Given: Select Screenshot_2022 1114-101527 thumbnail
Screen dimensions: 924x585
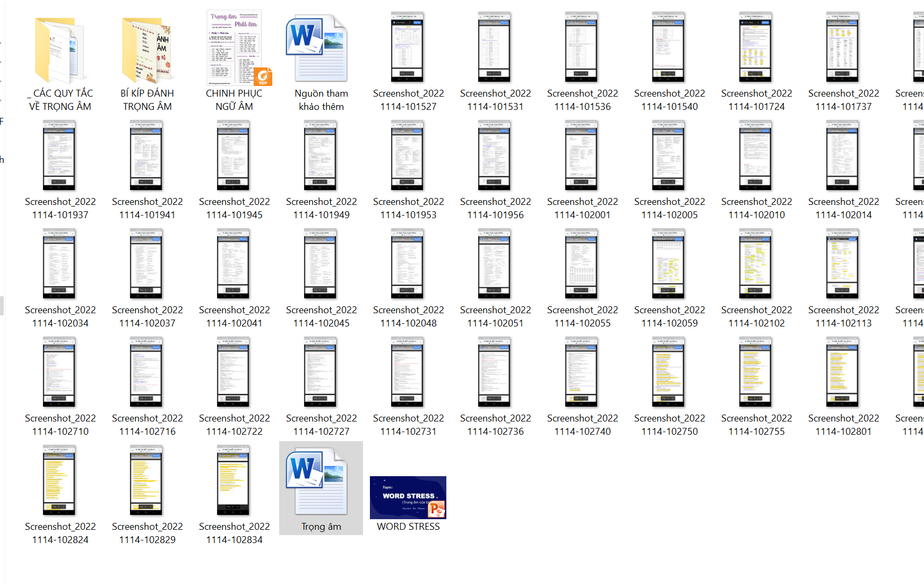Looking at the screenshot, I should [x=407, y=47].
